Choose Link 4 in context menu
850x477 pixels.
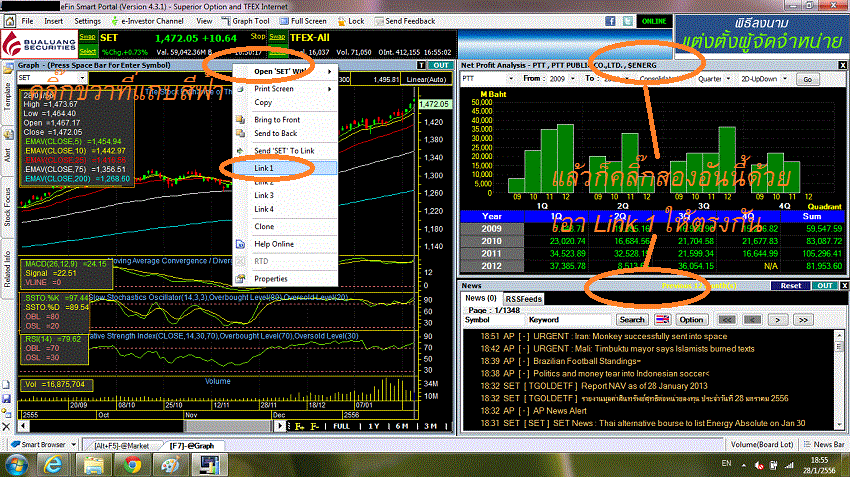(285, 209)
